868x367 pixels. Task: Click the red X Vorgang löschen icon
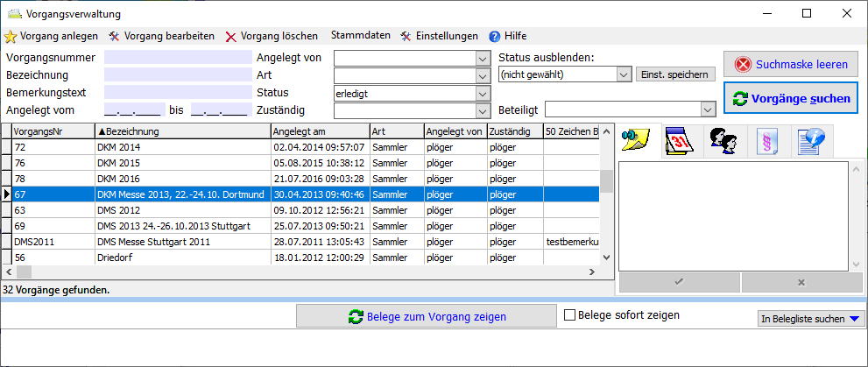tap(231, 37)
